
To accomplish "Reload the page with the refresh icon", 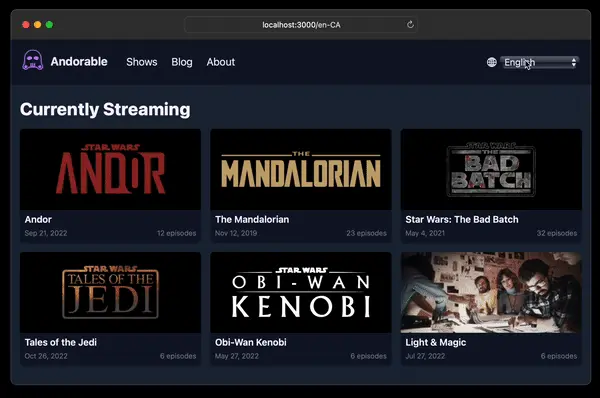I will pos(410,24).
